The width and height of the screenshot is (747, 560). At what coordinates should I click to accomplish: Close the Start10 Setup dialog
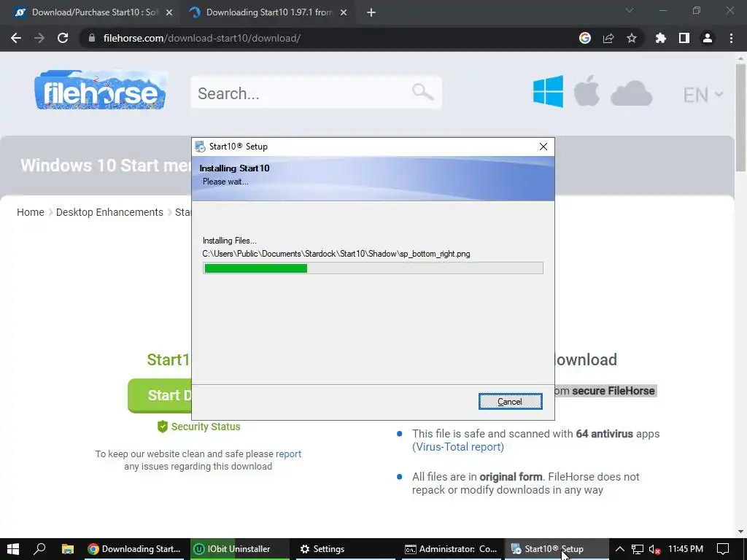click(x=543, y=147)
